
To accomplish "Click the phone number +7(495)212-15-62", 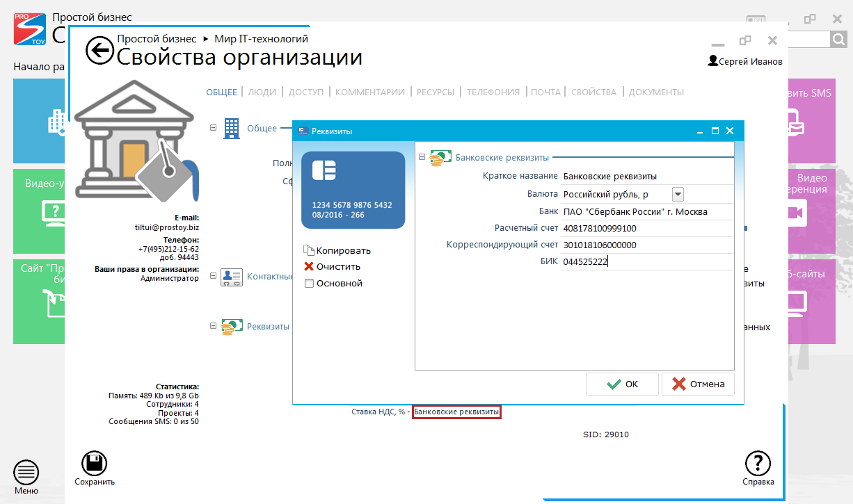I will click(x=169, y=249).
